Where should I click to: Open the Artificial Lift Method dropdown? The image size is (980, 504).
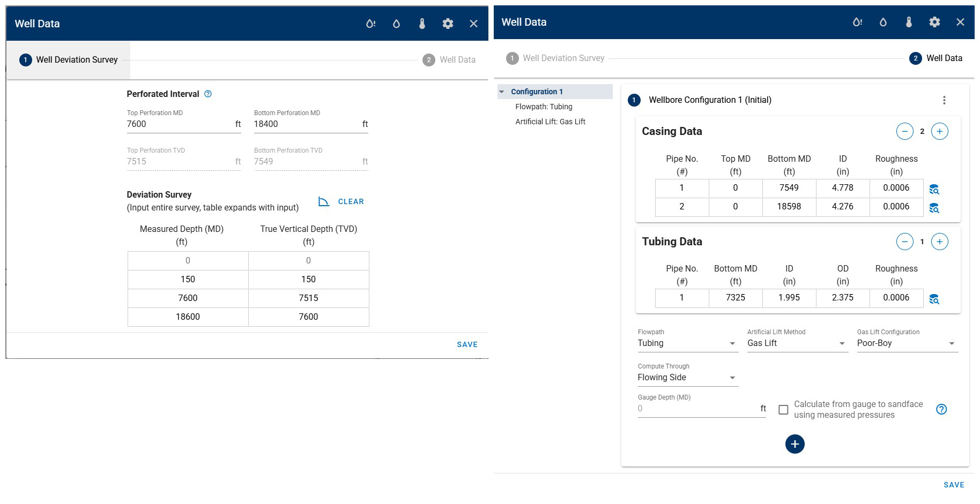(797, 343)
